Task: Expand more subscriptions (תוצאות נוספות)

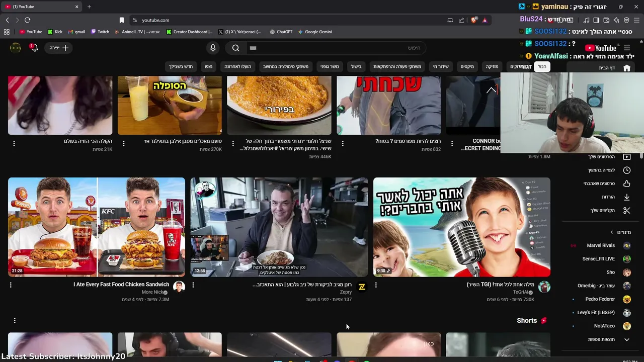Action: coord(601,339)
